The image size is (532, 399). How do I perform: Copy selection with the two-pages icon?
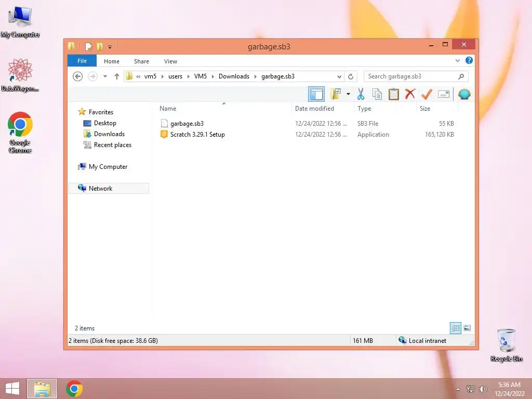[x=377, y=94]
